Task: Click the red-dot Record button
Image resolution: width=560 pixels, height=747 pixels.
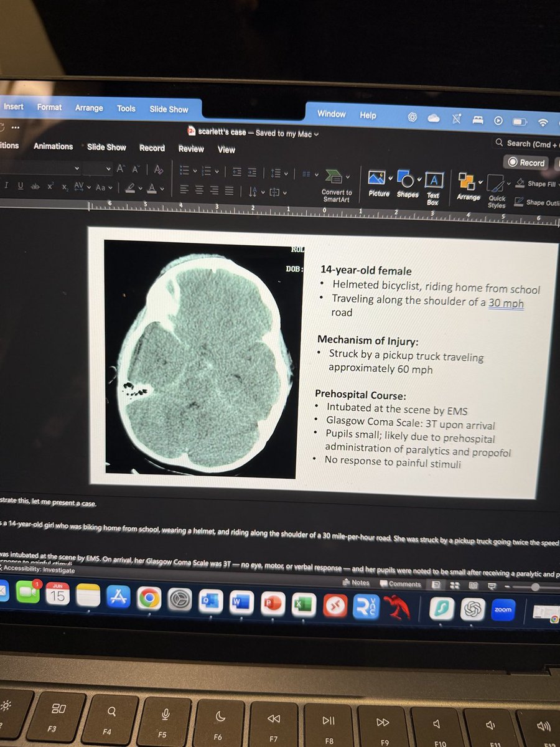Action: click(x=526, y=162)
